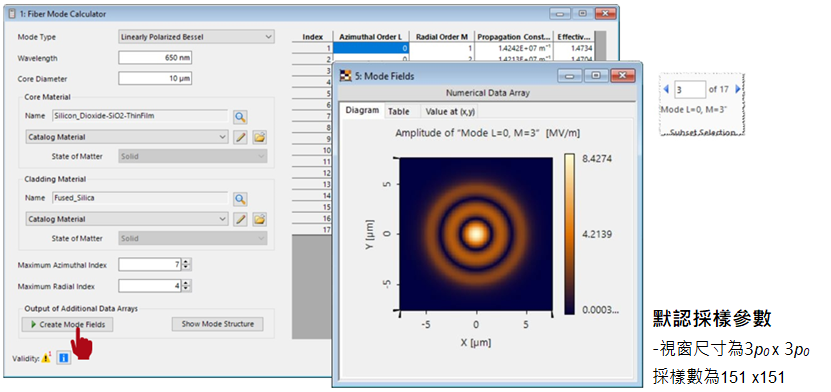Click the amplitude color scale bar
Image resolution: width=831 pixels, height=392 pixels.
(x=569, y=234)
